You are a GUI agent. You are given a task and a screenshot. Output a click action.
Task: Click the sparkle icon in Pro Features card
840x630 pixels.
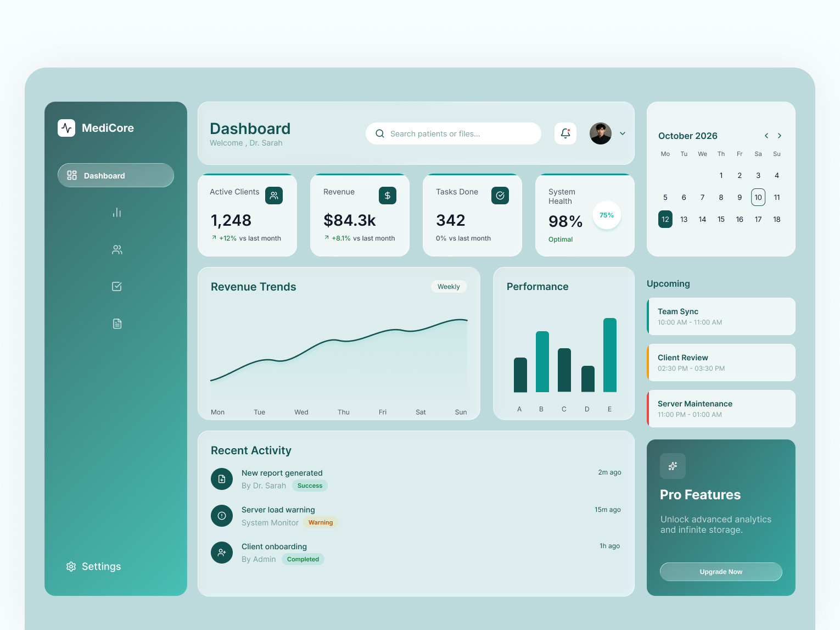point(673,466)
